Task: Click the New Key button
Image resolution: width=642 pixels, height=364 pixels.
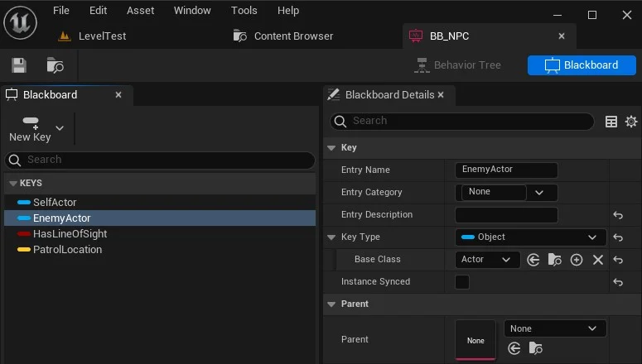Action: (30, 129)
